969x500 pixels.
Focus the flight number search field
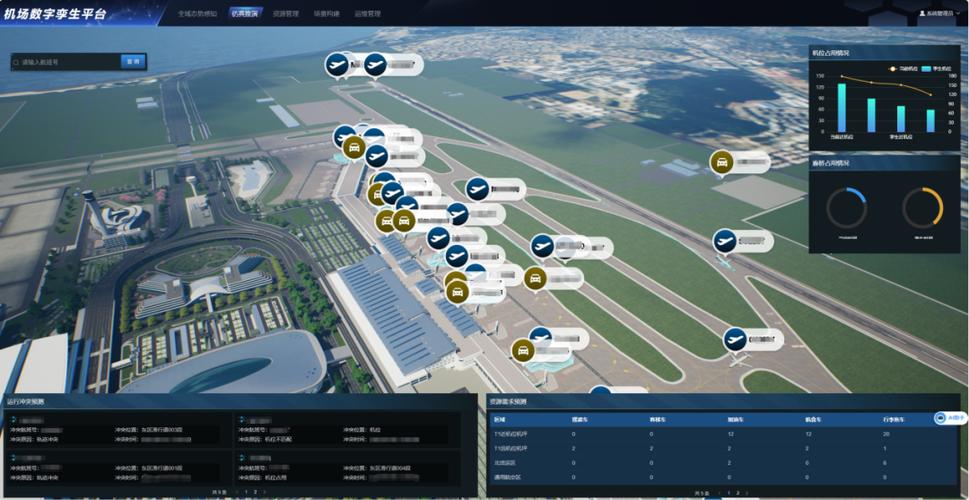[x=66, y=62]
